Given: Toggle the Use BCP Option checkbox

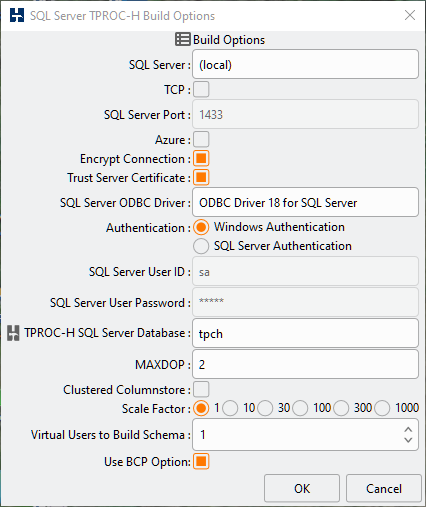Looking at the screenshot, I should click(201, 461).
